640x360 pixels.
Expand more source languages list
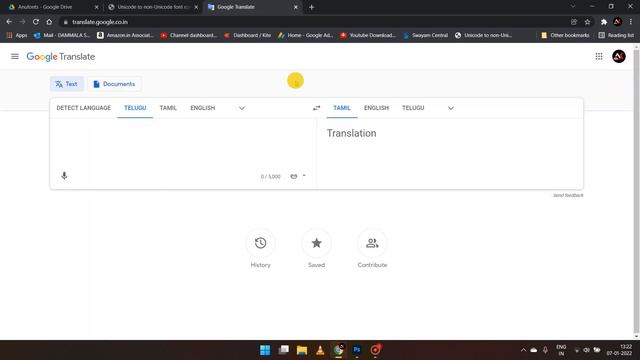click(242, 108)
